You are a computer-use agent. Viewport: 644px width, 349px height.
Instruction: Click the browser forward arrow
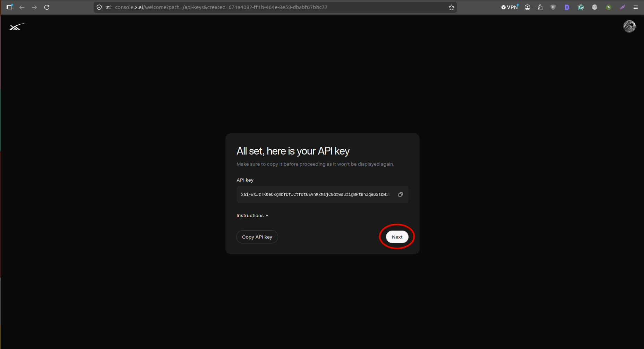point(34,7)
